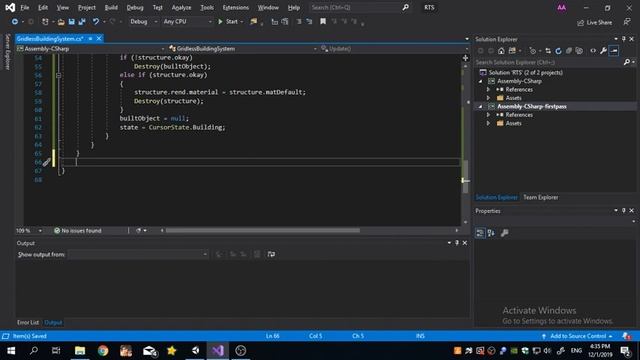Click the Save All icon
640x360 pixels.
tap(82, 22)
